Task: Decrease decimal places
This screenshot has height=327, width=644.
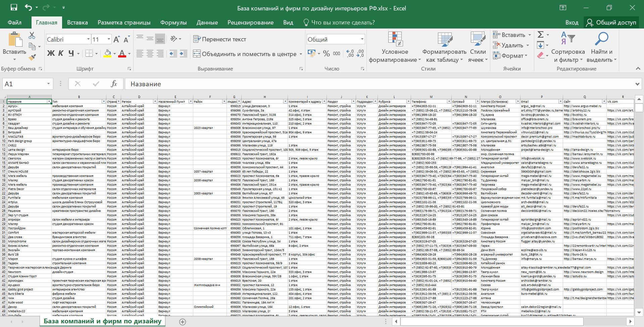Action: point(360,53)
